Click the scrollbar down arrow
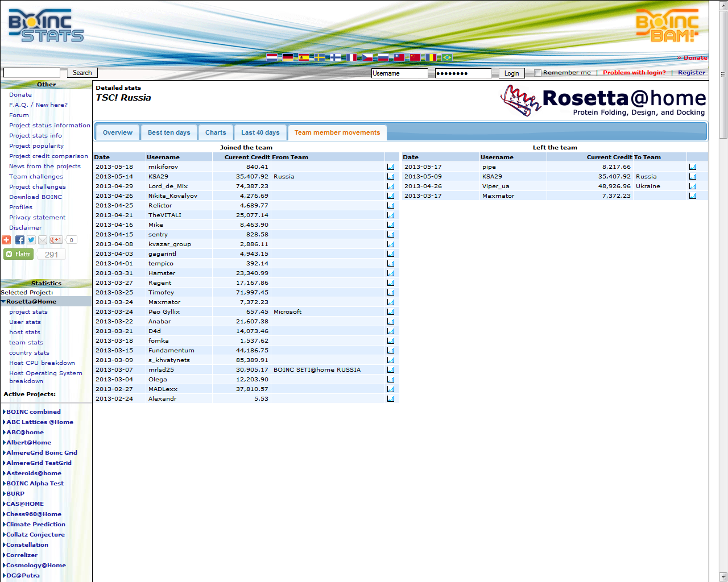Screen dimensions: 728x582 (723, 577)
